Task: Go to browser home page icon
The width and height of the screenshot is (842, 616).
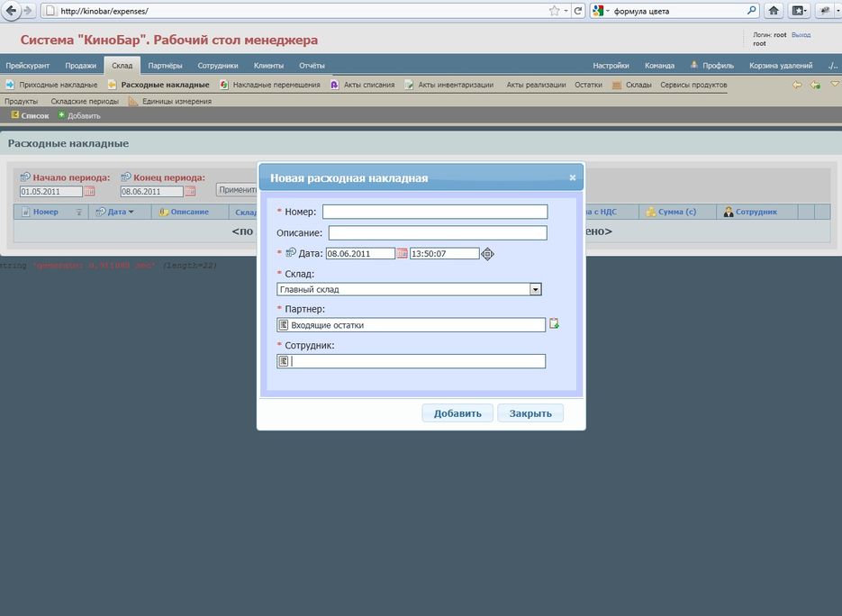Action: pos(774,10)
